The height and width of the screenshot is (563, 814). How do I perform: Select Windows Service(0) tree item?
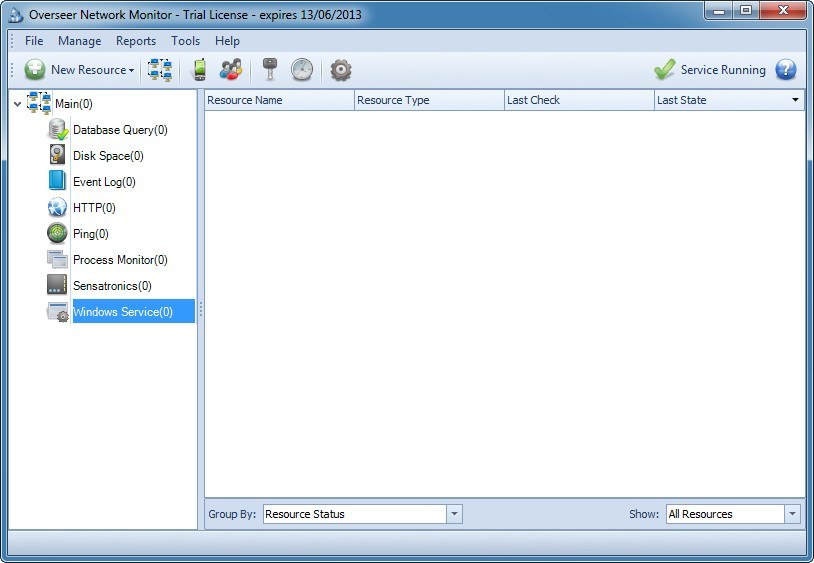pyautogui.click(x=133, y=311)
